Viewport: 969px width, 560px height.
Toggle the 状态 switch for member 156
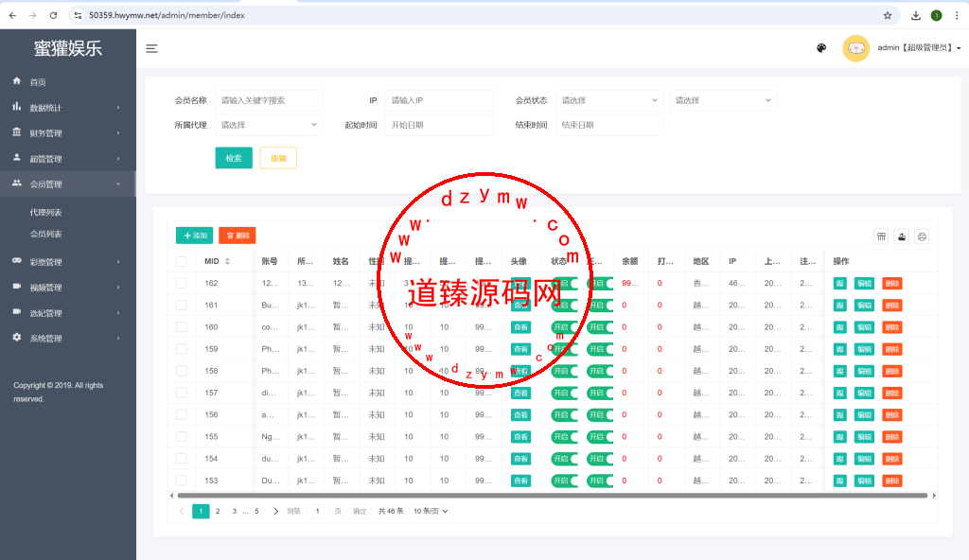564,414
